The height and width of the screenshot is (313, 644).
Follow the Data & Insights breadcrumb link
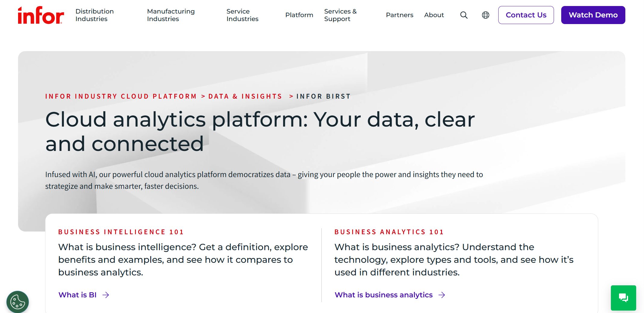245,97
